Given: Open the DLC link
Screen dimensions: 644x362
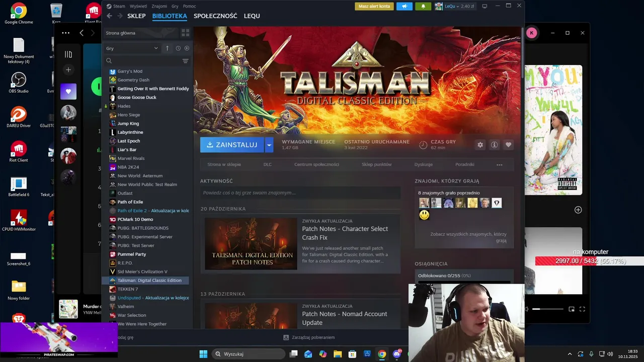Looking at the screenshot, I should tap(268, 164).
